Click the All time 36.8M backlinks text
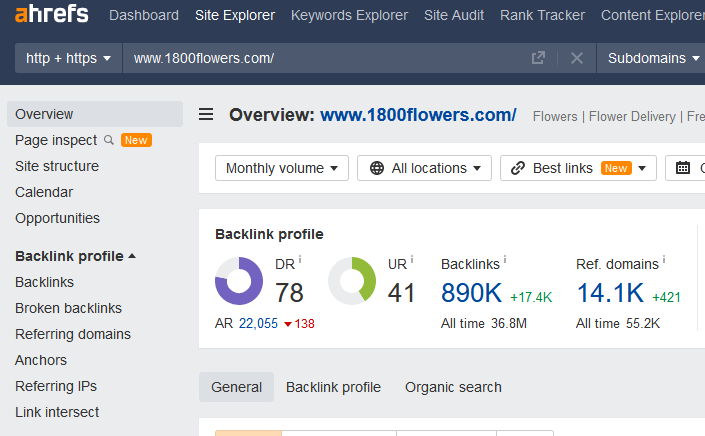Image resolution: width=705 pixels, height=436 pixels. click(484, 324)
